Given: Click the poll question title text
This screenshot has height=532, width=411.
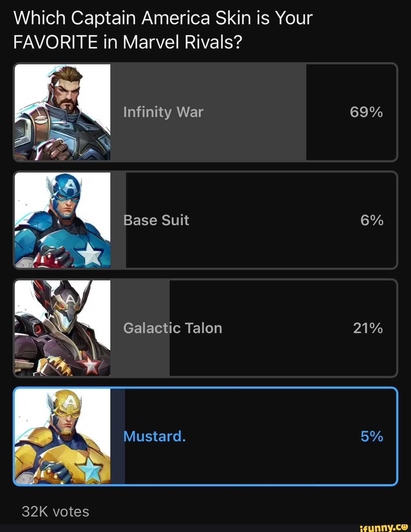Looking at the screenshot, I should pyautogui.click(x=163, y=29).
